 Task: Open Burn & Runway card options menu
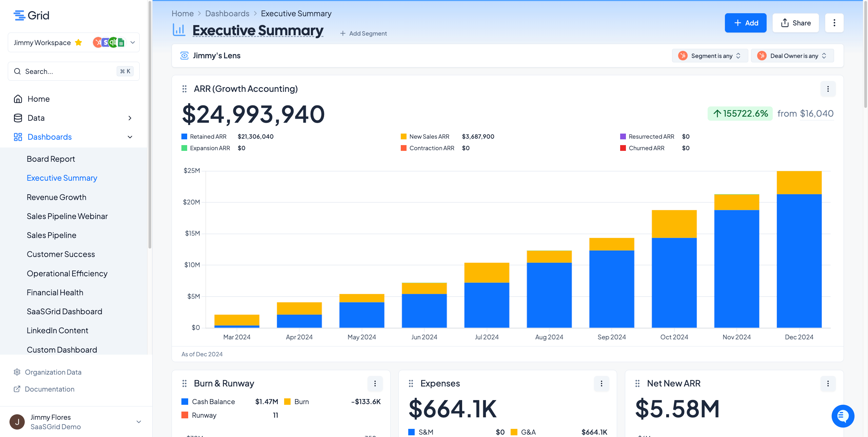(x=375, y=383)
